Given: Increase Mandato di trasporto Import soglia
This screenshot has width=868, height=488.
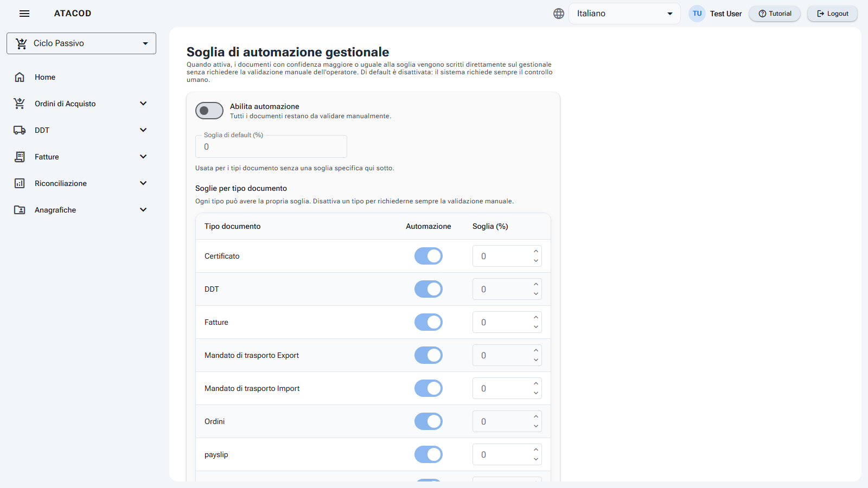Looking at the screenshot, I should pyautogui.click(x=536, y=383).
